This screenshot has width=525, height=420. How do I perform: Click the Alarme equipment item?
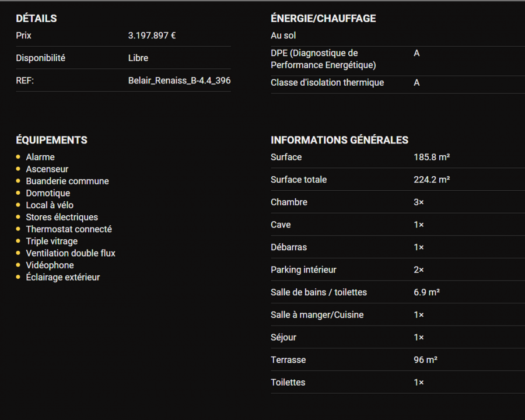[40, 157]
